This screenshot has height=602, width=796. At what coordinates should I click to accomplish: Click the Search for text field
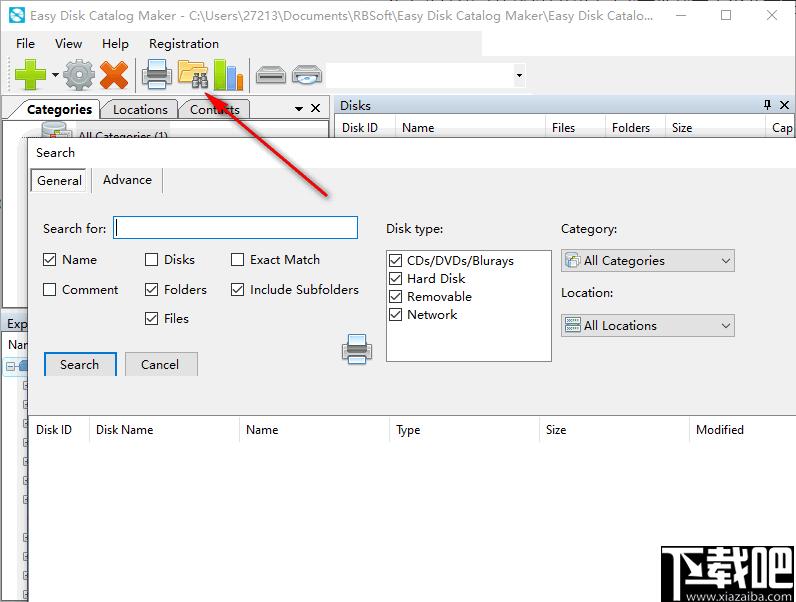235,228
